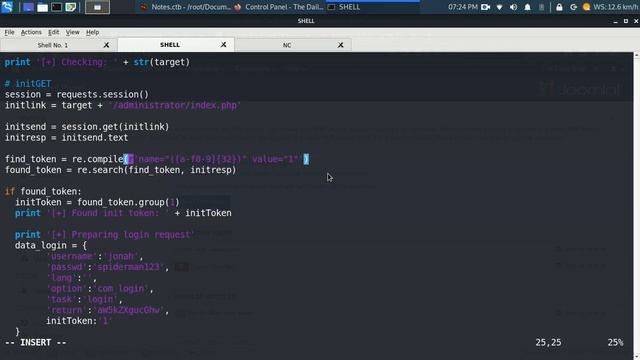
Task: Click the power manager battery tray icon
Action: pos(541,7)
